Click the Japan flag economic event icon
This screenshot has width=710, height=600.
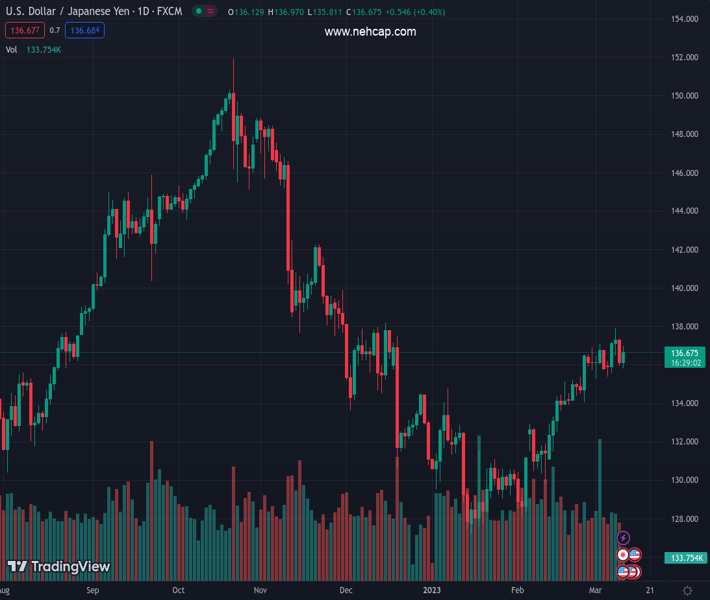(x=623, y=555)
